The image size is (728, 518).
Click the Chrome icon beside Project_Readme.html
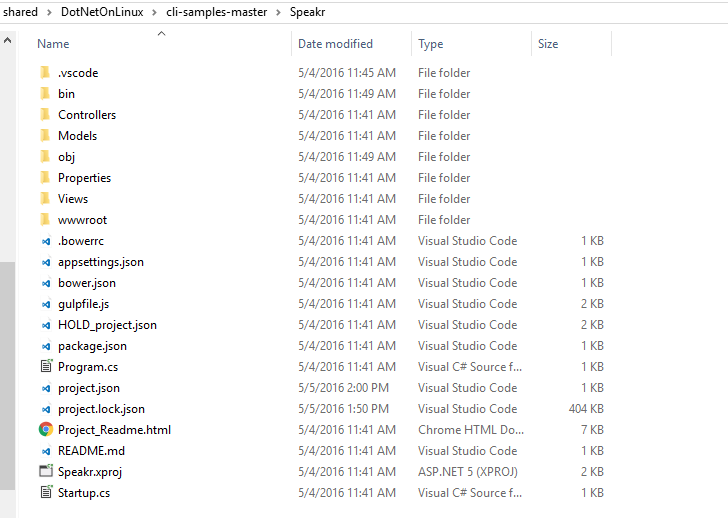pos(45,430)
